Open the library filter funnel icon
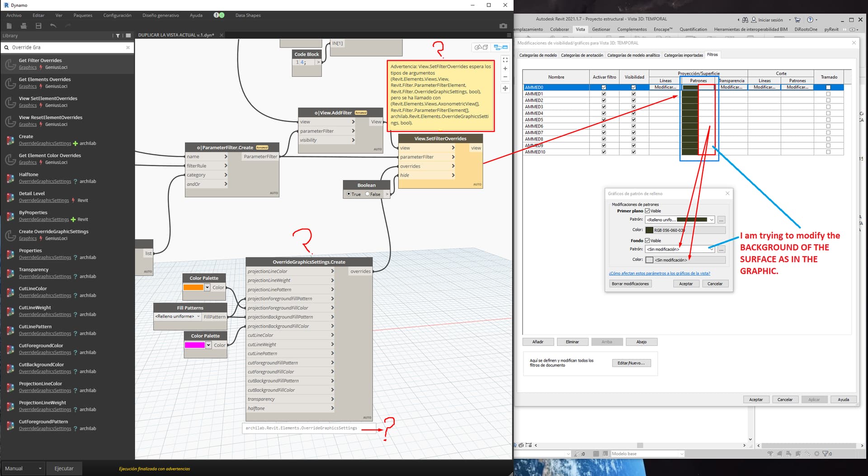868x476 pixels. pyautogui.click(x=118, y=36)
